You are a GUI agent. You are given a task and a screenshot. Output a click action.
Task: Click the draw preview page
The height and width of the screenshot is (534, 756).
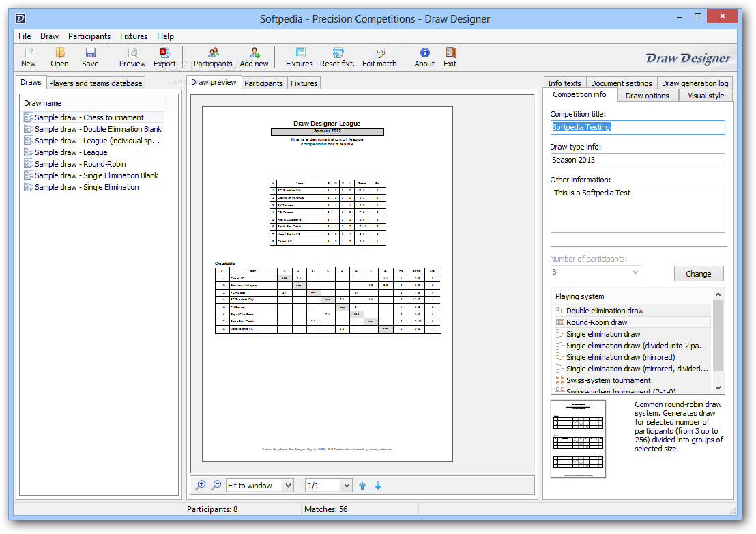(328, 283)
